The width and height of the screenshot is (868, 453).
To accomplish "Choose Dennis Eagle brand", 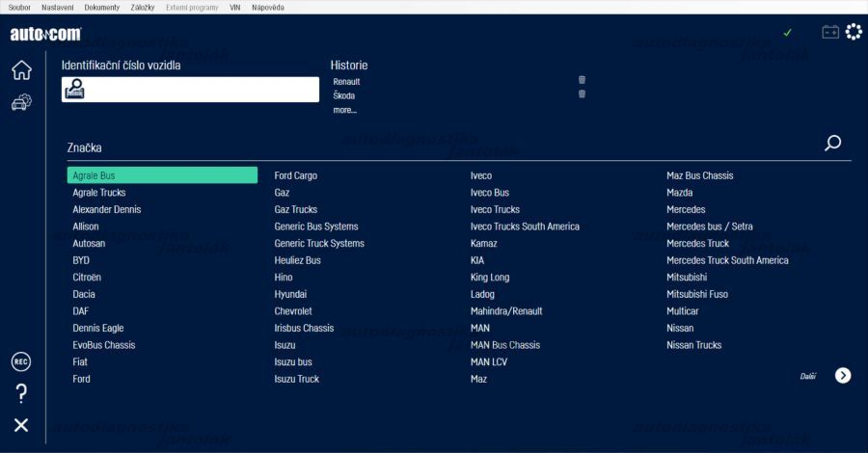I will click(98, 328).
